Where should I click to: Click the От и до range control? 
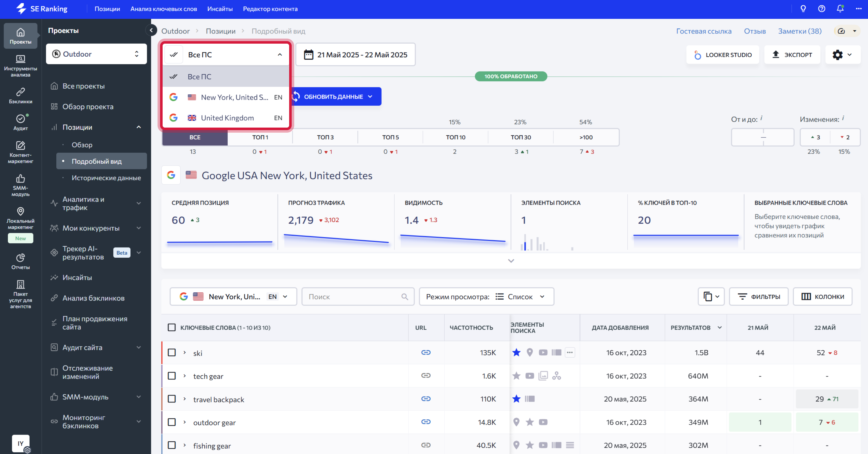click(x=763, y=137)
